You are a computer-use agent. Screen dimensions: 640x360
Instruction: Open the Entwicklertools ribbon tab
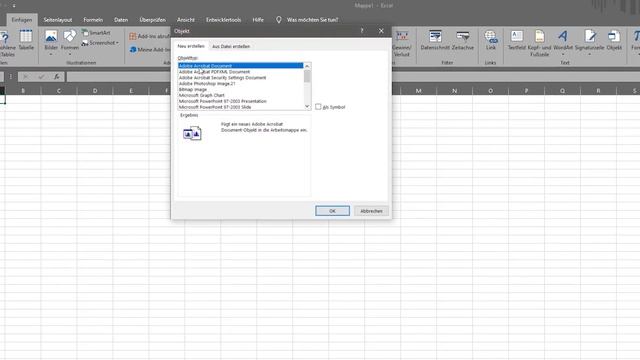[x=223, y=20]
